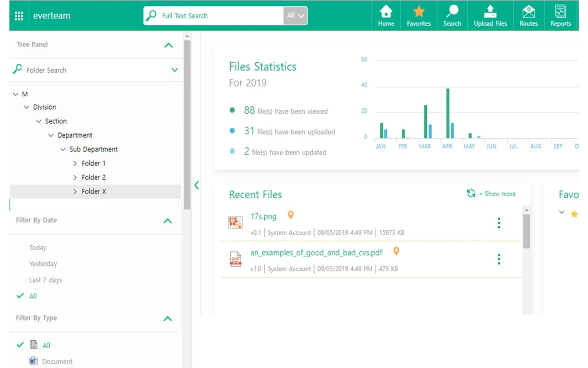
Task: Click the Upload Files icon
Action: (x=490, y=16)
